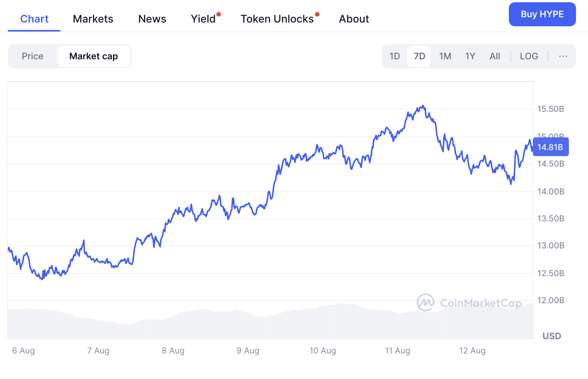Image resolution: width=588 pixels, height=379 pixels.
Task: Navigate to the Yield page
Action: [203, 19]
